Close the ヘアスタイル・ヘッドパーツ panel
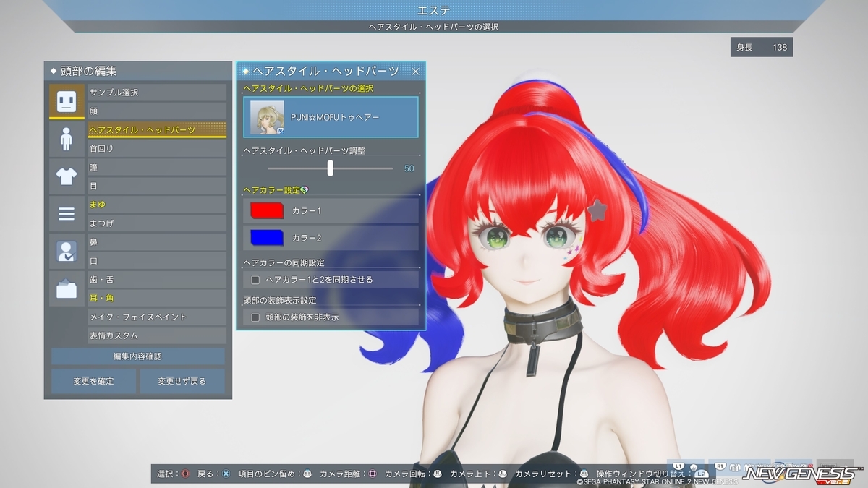Image resolution: width=868 pixels, height=488 pixels. [416, 71]
